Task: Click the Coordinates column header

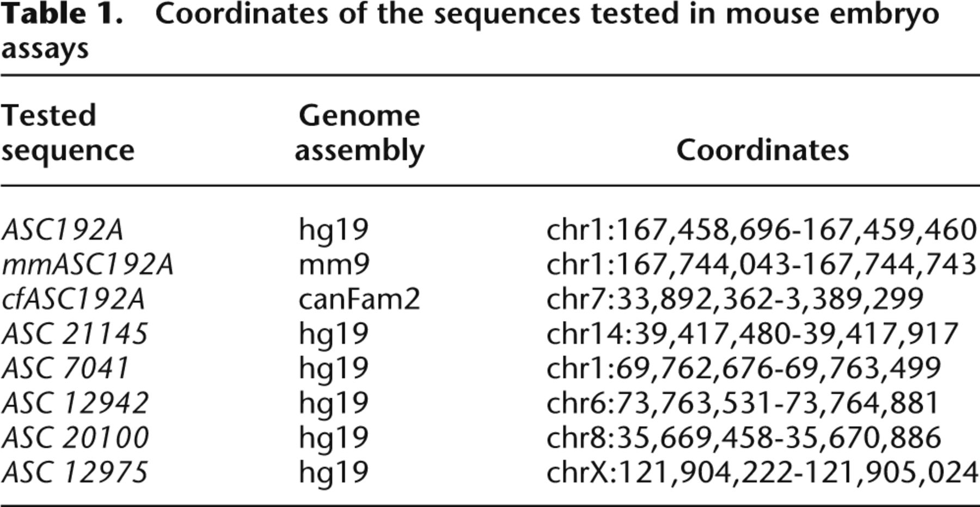Action: [x=762, y=150]
